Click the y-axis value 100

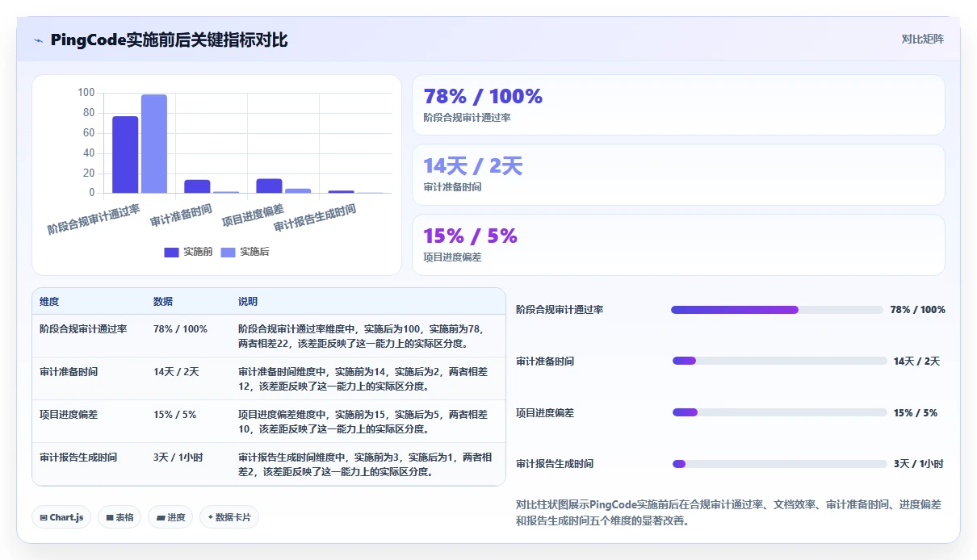[x=86, y=93]
